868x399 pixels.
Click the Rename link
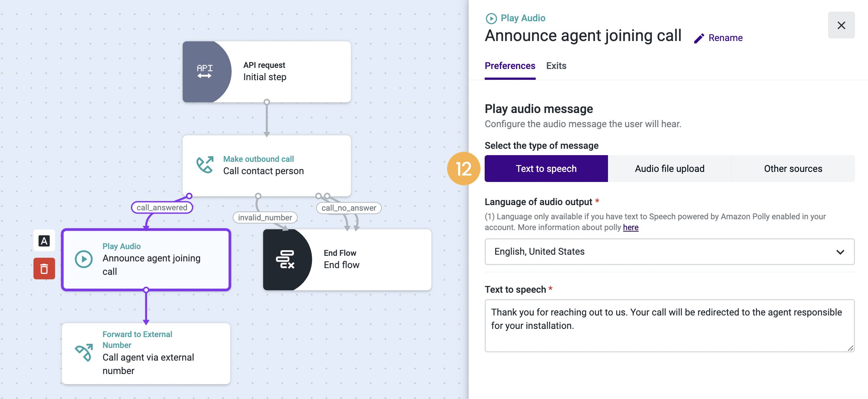click(x=725, y=38)
